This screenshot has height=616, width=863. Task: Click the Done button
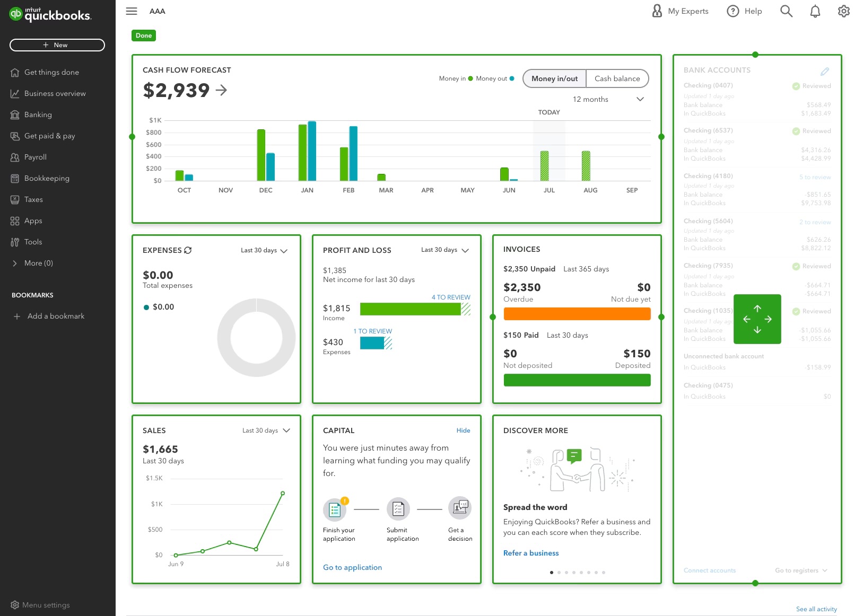coord(143,36)
